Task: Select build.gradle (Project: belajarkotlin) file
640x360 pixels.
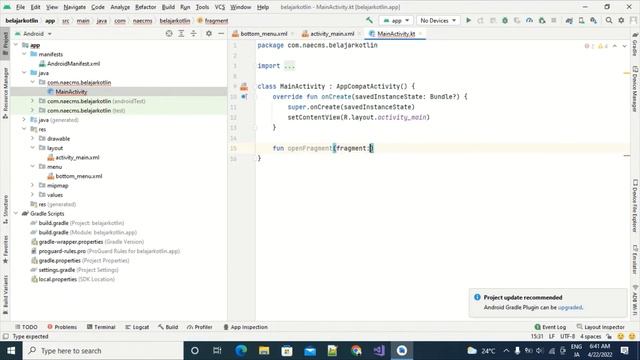Action: (x=77, y=223)
